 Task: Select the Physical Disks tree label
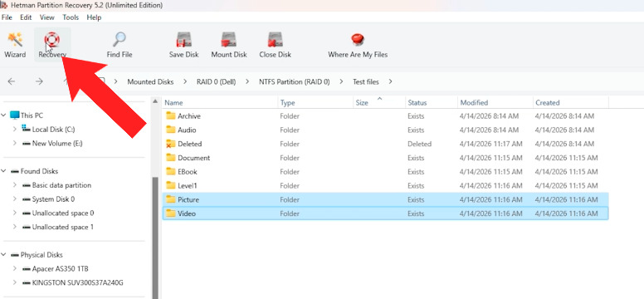click(41, 255)
